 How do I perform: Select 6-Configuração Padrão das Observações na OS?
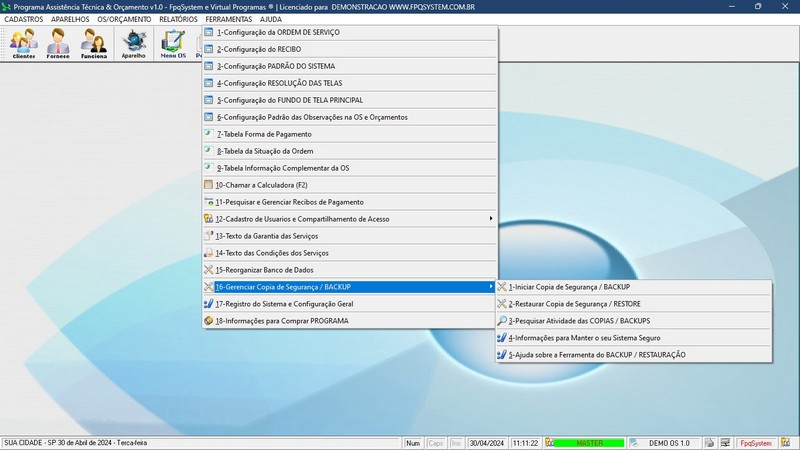349,117
